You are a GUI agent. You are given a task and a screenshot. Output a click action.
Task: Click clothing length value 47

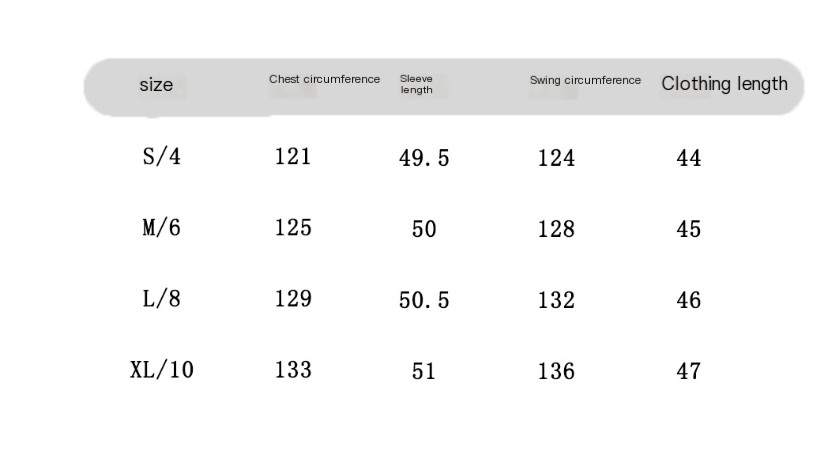click(688, 371)
